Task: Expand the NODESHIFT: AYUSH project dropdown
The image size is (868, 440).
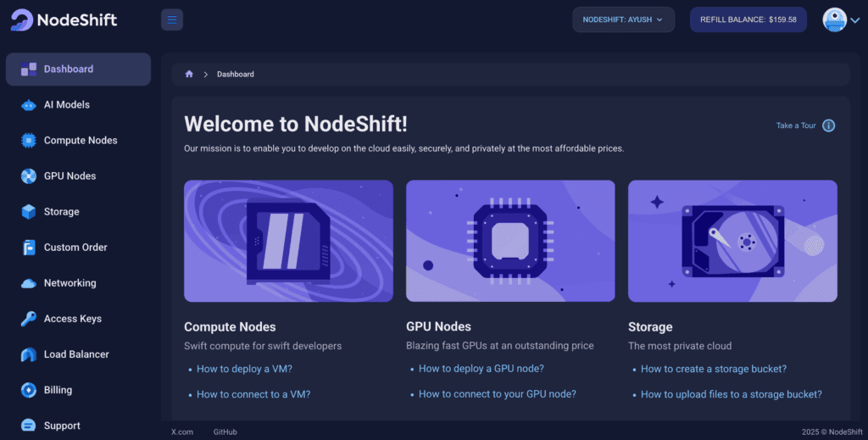Action: coord(623,19)
